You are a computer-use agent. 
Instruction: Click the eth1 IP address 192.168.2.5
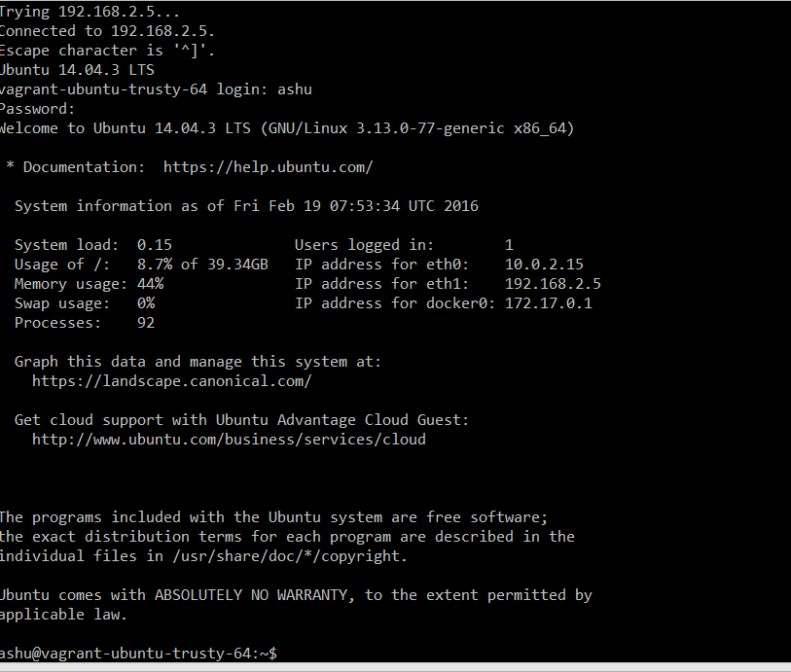pyautogui.click(x=553, y=284)
